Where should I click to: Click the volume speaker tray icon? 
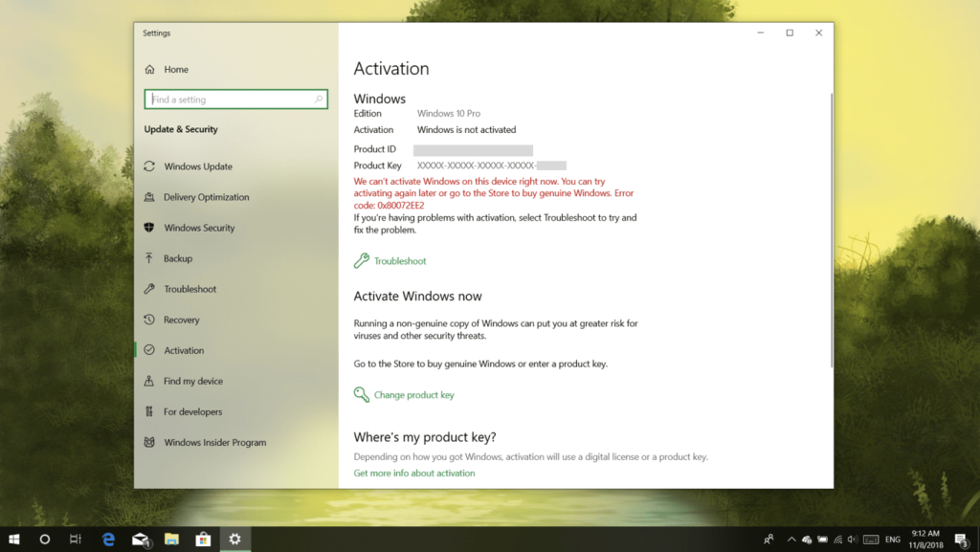pos(853,540)
